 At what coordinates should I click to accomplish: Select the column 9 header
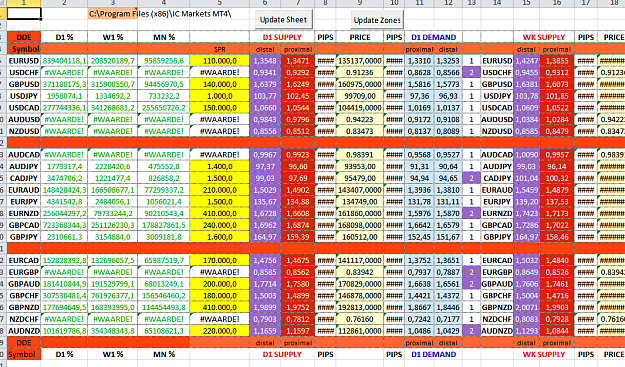click(360, 3)
